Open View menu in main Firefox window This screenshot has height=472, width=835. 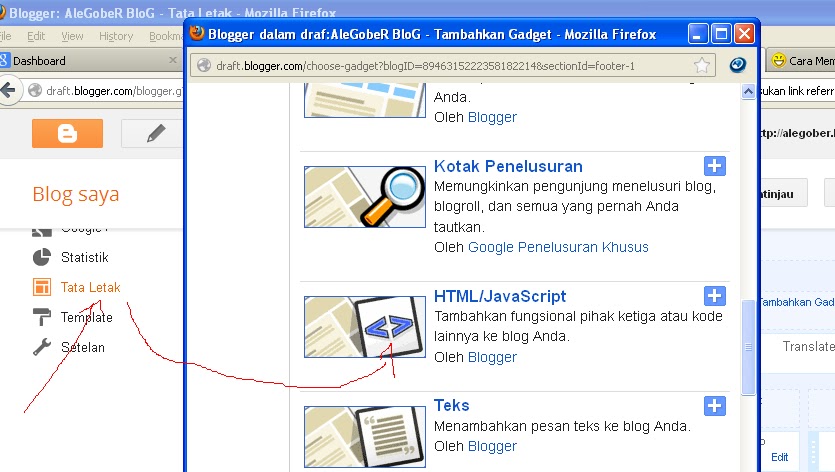[72, 36]
